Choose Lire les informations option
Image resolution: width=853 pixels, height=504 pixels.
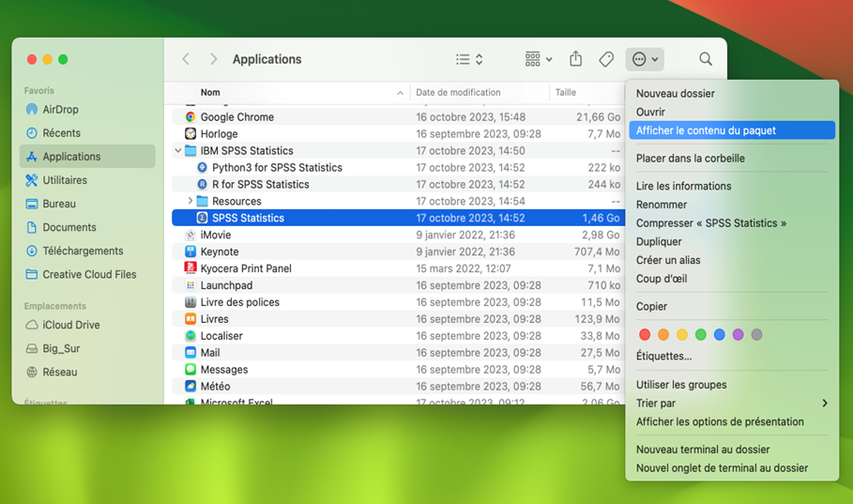pos(683,186)
